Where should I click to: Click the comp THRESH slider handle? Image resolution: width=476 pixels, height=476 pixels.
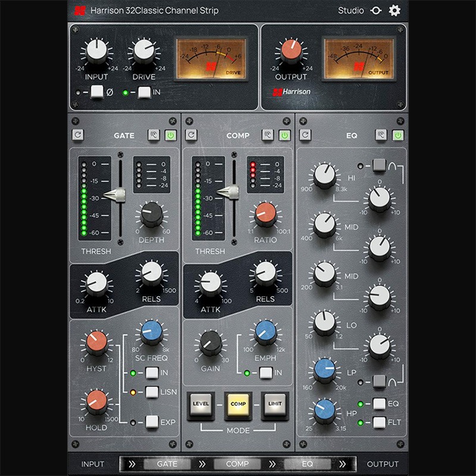point(228,192)
